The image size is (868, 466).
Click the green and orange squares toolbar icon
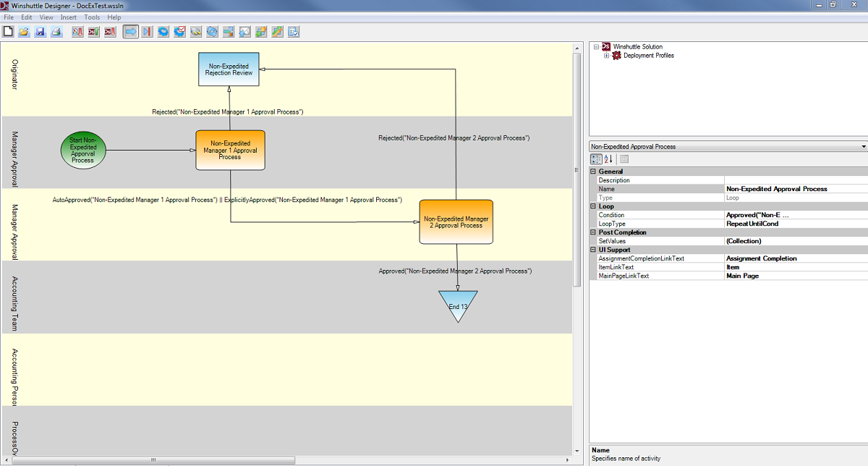261,32
